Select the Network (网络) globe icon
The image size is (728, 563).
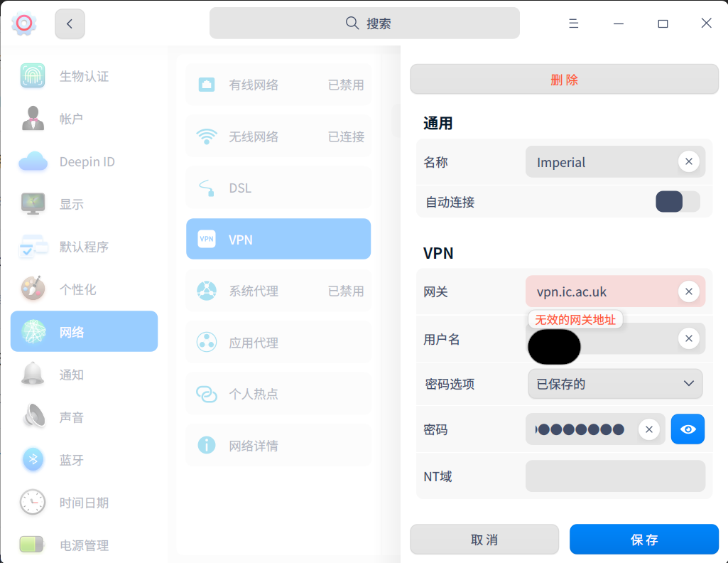33,332
